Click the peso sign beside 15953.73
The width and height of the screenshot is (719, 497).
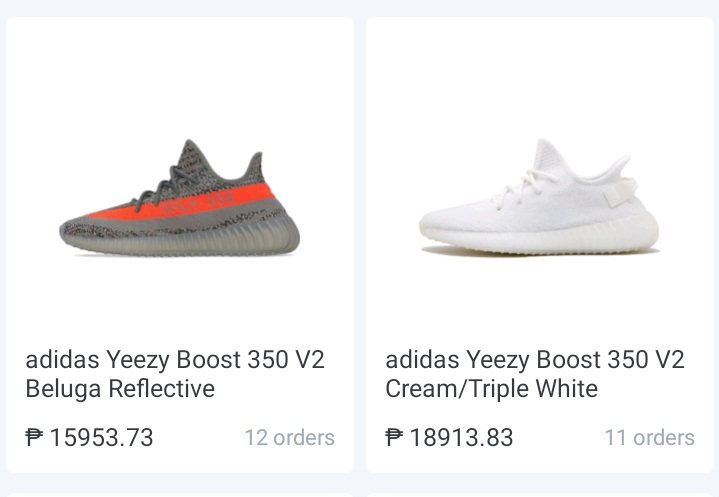point(34,437)
